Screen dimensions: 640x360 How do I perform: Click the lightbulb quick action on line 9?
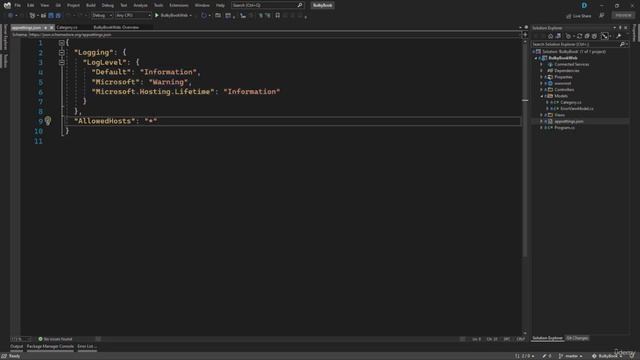[48, 120]
